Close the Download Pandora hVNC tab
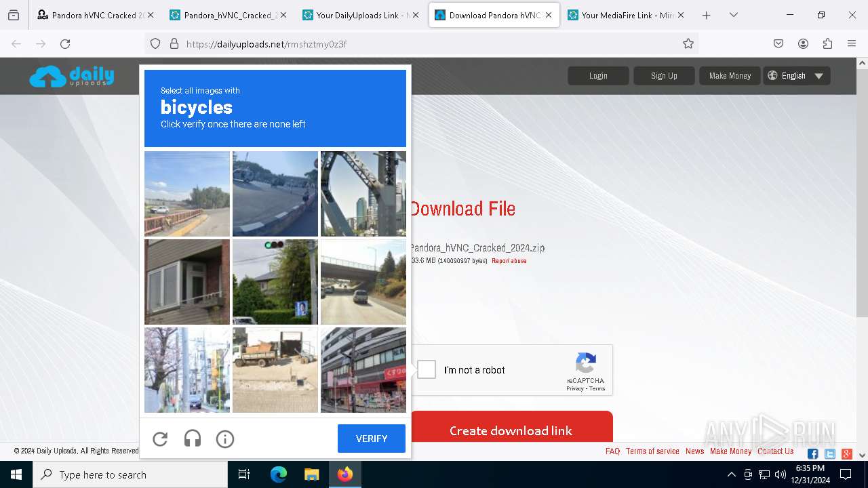This screenshot has height=488, width=868. (549, 15)
